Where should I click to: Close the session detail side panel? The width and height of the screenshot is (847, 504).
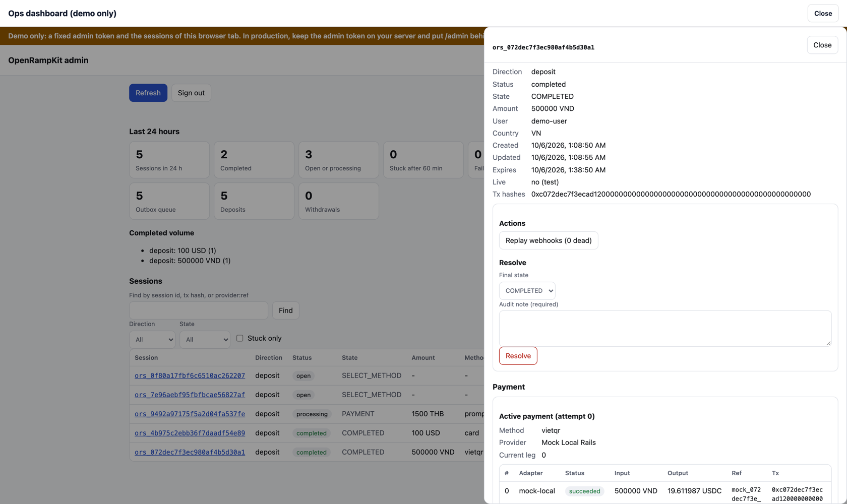pyautogui.click(x=822, y=45)
